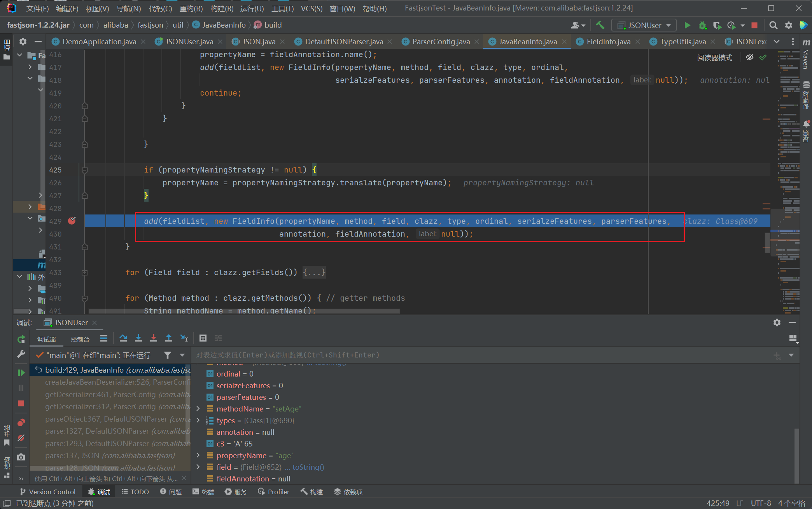
Task: Toggle reader mode eye icon
Action: coord(749,58)
